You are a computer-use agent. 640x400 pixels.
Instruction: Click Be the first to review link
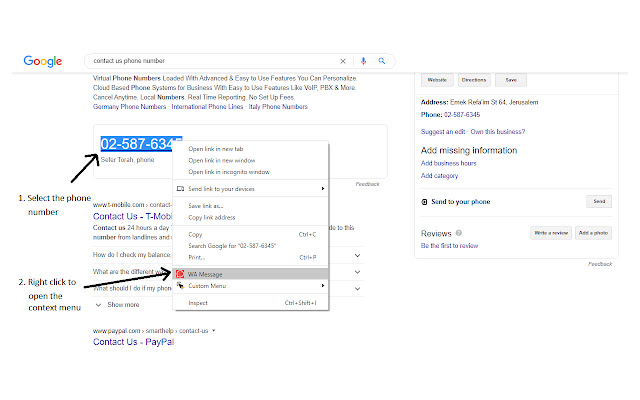(x=449, y=246)
